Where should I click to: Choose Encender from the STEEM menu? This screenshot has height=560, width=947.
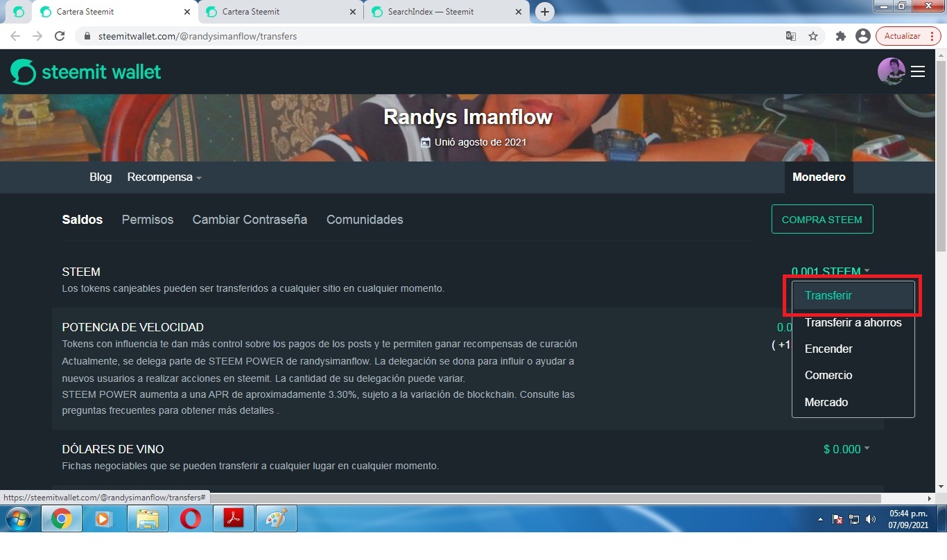(853, 349)
